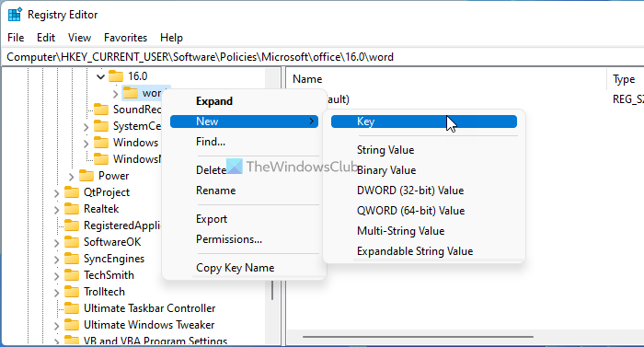Click the SystemCe folder icon
644x347 pixels.
pyautogui.click(x=101, y=126)
